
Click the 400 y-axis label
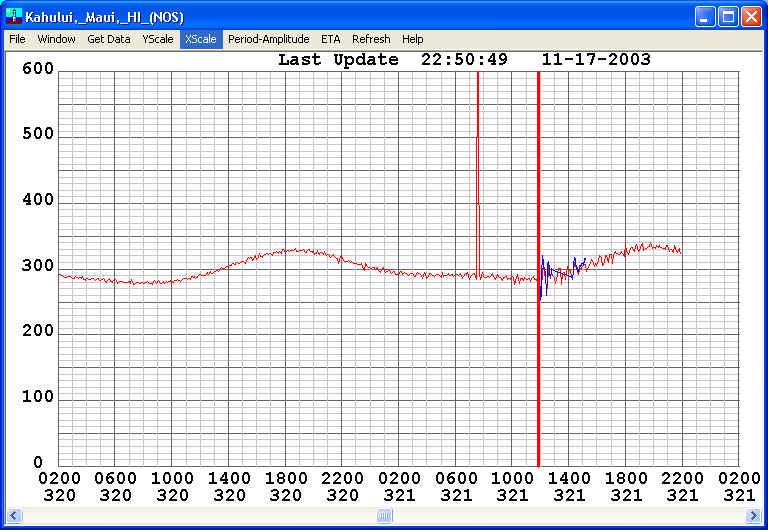tap(38, 200)
